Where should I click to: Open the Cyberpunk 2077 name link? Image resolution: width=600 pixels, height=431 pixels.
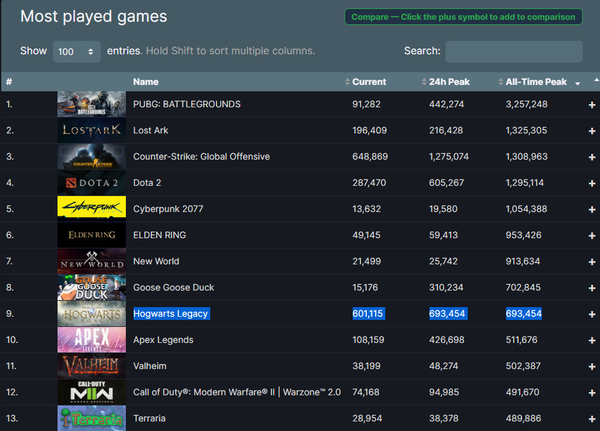click(x=168, y=209)
